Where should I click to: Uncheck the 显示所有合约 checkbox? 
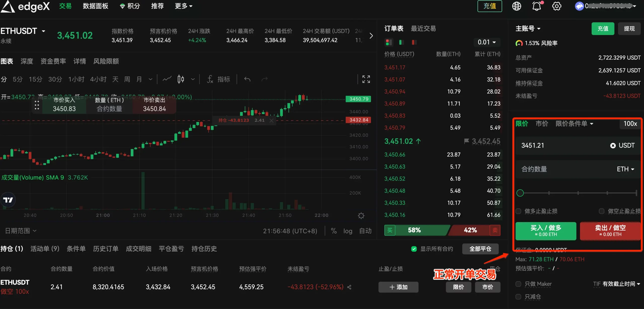click(414, 249)
